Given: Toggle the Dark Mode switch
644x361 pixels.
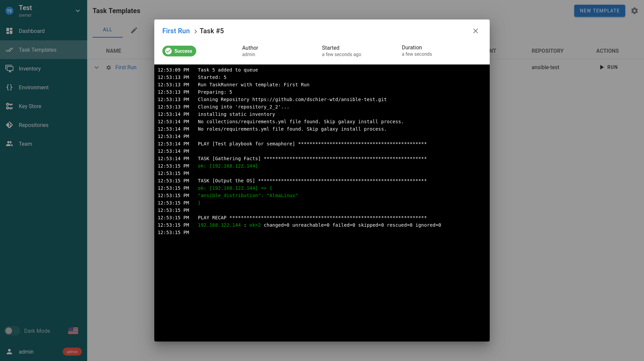Looking at the screenshot, I should 12,331.
